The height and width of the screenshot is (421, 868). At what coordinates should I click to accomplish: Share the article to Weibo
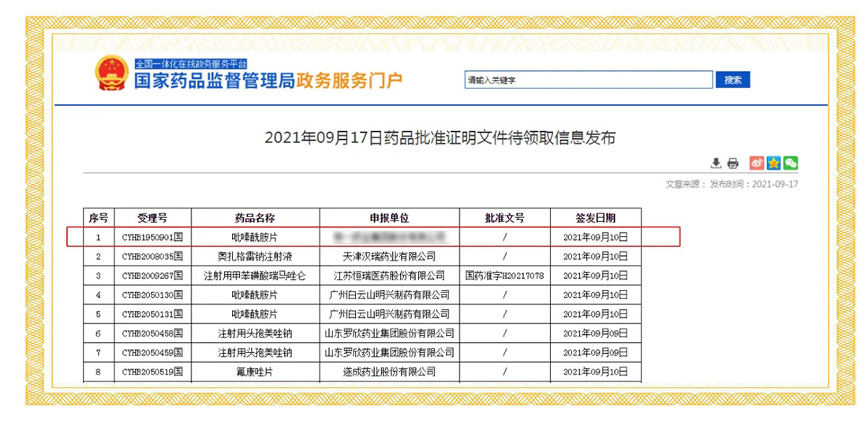[x=757, y=164]
